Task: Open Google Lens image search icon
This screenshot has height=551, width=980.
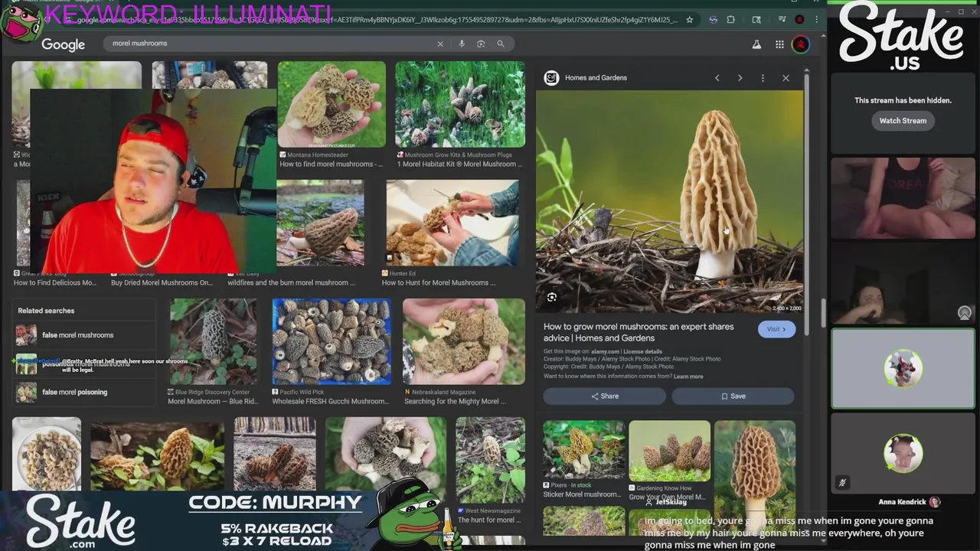Action: 481,44
